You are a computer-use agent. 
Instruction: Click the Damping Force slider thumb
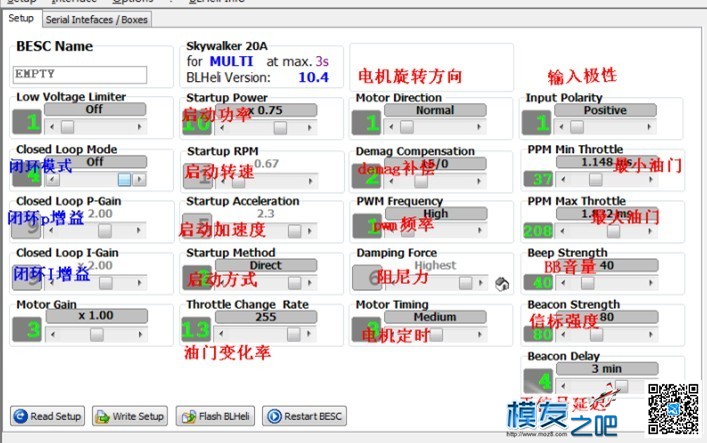[465, 283]
